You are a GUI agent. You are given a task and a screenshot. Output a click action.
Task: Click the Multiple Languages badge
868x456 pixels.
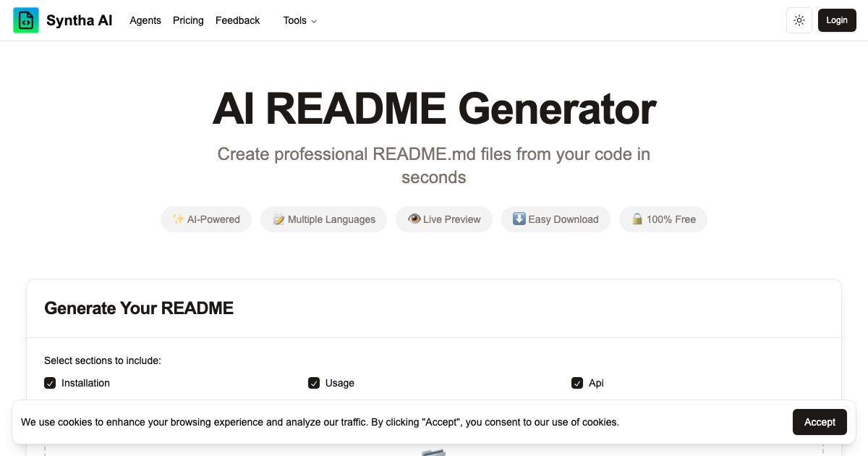coord(323,219)
